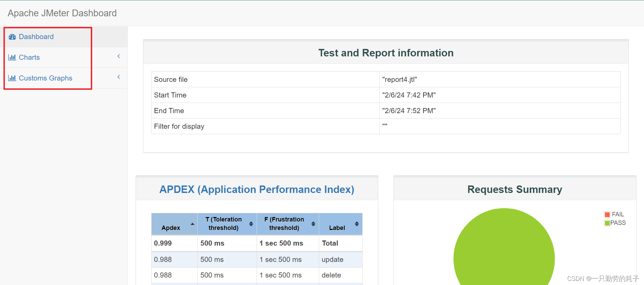The image size is (644, 285).
Task: Click the green PASS legend swatch
Action: click(x=607, y=223)
